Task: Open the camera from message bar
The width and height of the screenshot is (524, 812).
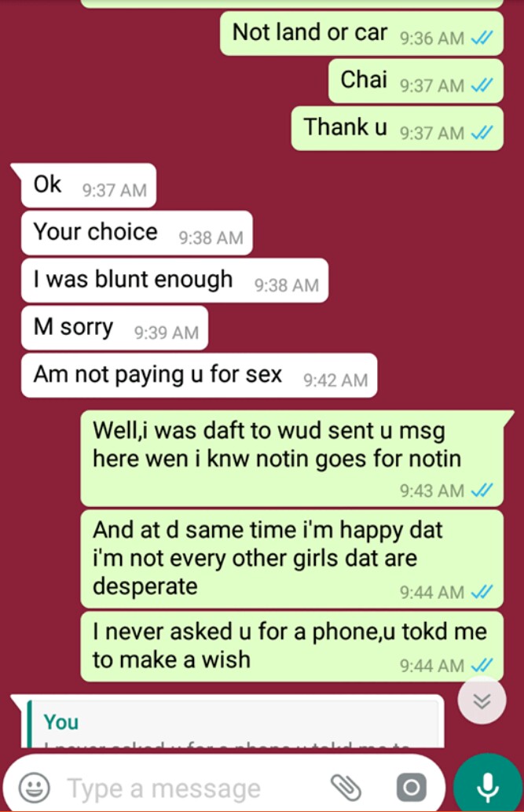Action: tap(411, 788)
